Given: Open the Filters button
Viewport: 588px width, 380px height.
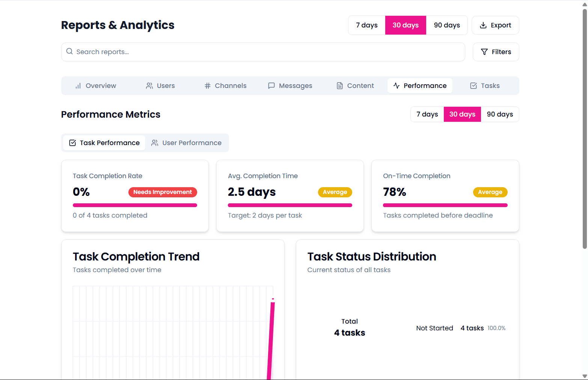Looking at the screenshot, I should point(496,52).
